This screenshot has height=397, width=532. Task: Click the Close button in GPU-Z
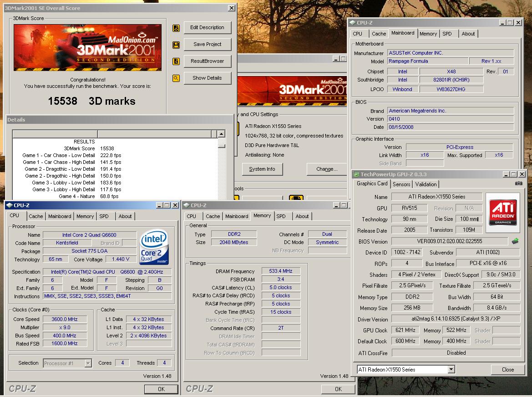507,370
